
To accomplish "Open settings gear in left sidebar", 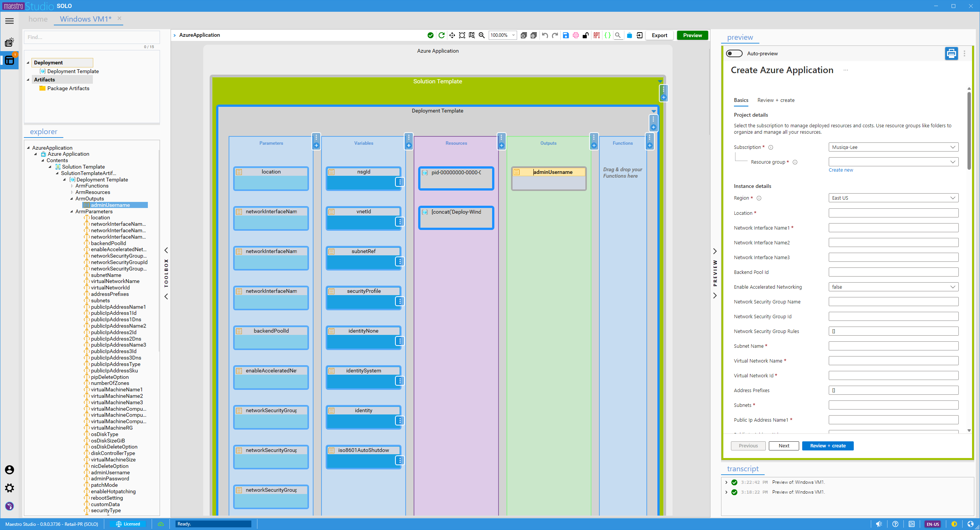I will [x=9, y=488].
